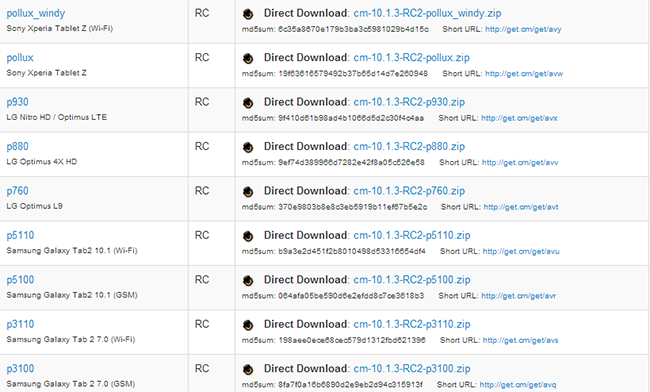650x392 pixels.
Task: Open the pollux_windy device link
Action: [36, 13]
